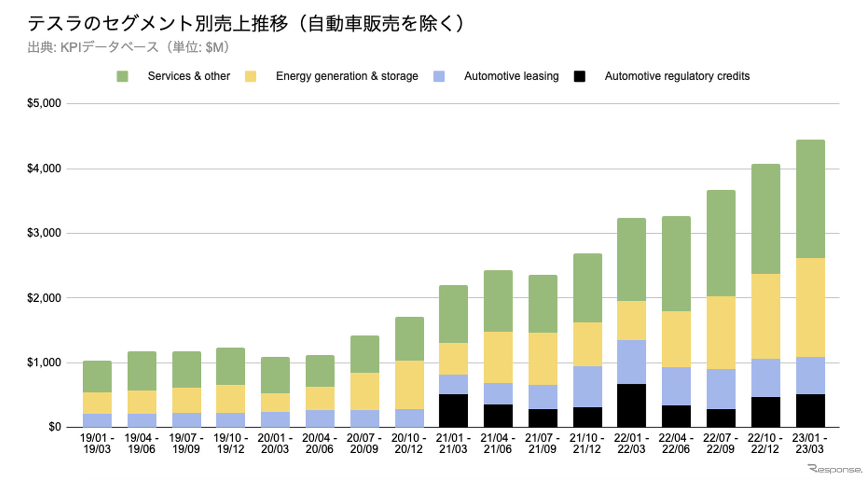The width and height of the screenshot is (868, 479).
Task: Click the $2,000 y-axis label
Action: (x=44, y=298)
